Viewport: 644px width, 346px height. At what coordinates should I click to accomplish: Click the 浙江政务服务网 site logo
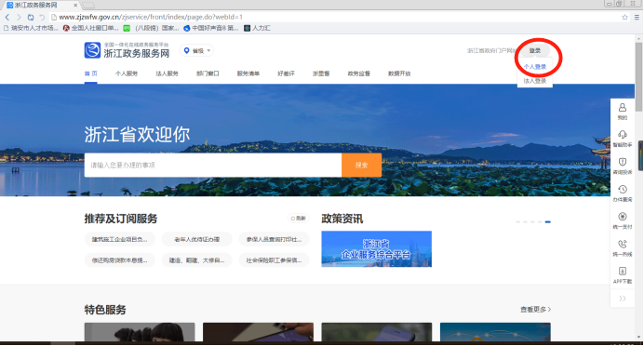coord(127,50)
